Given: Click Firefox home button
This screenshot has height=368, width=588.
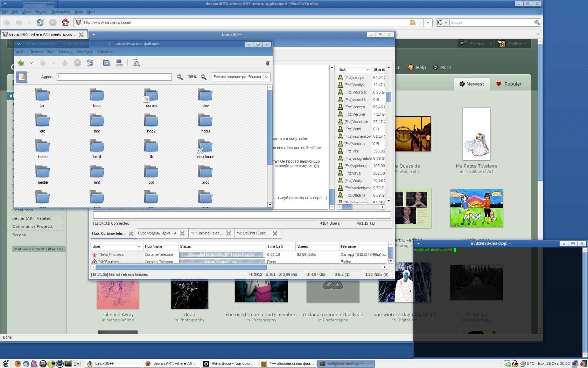Looking at the screenshot, I should pyautogui.click(x=65, y=22).
